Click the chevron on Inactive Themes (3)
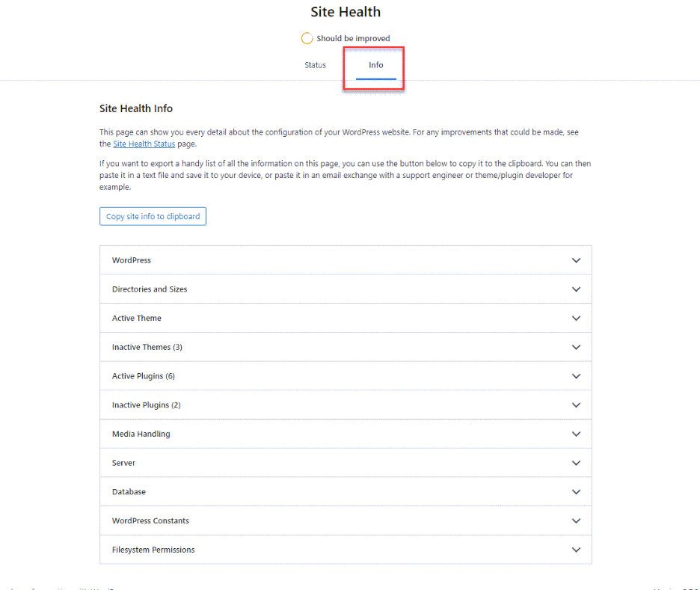This screenshot has height=590, width=700. pos(576,347)
